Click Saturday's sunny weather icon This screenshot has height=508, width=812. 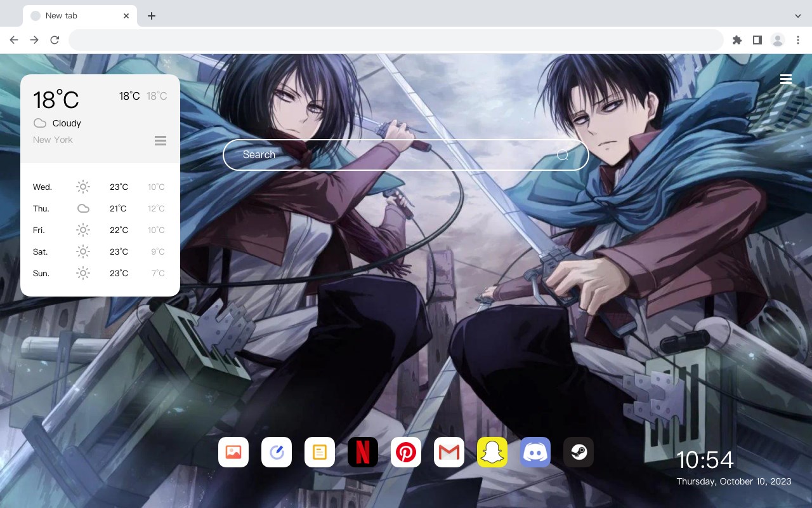[83, 251]
